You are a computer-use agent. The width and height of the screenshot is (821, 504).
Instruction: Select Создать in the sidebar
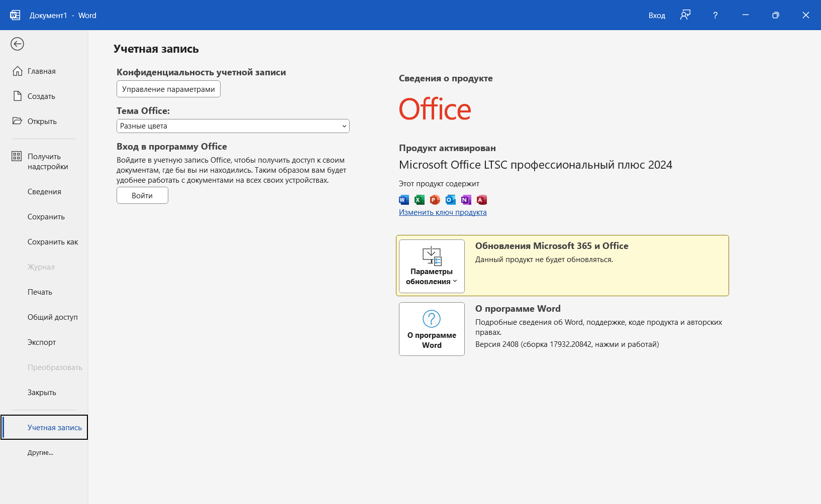click(x=44, y=96)
